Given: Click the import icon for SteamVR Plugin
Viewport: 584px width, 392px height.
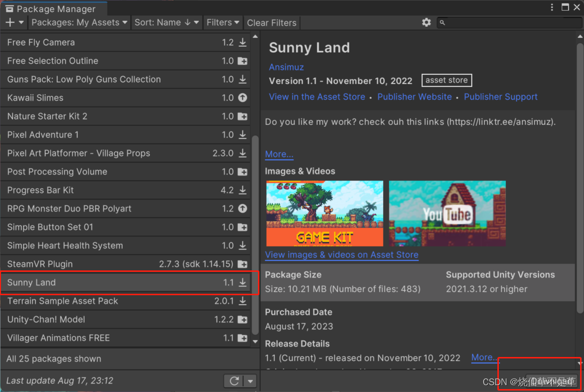Looking at the screenshot, I should coord(242,264).
